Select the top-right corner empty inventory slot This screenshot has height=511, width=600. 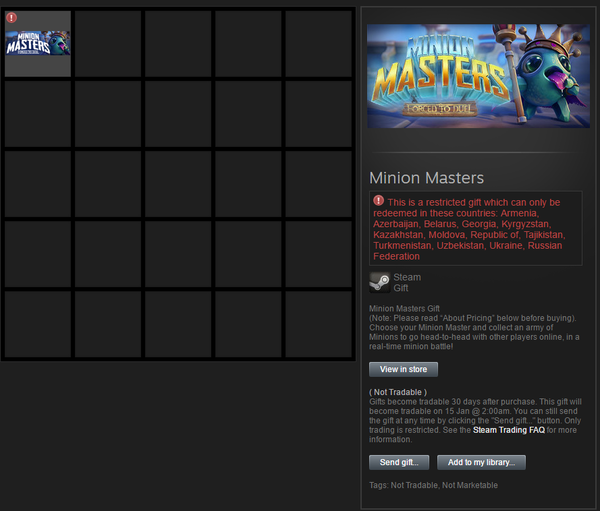pyautogui.click(x=318, y=44)
